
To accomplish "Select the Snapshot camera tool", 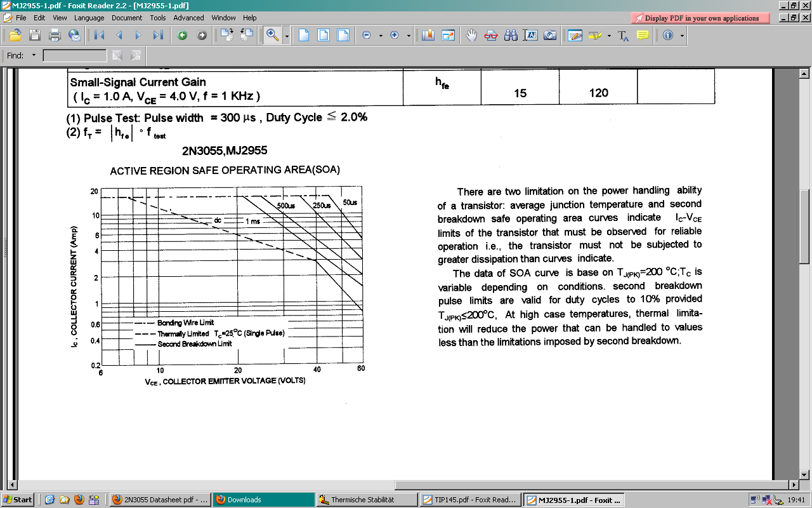I will point(550,35).
